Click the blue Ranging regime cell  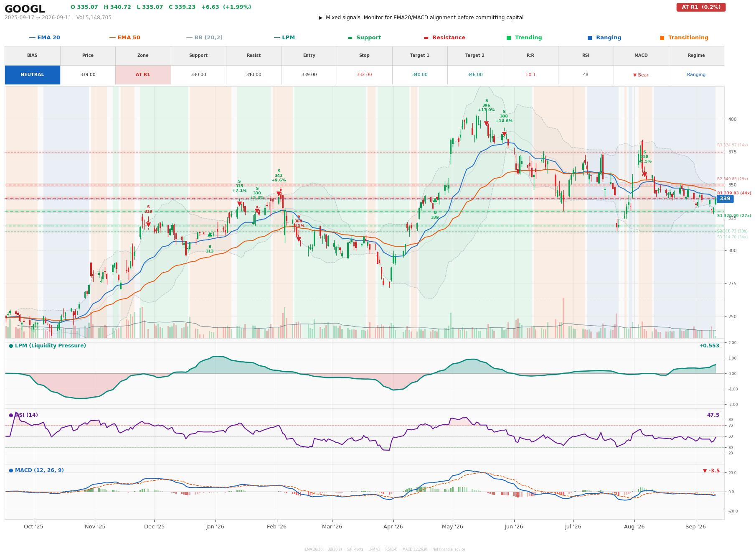(696, 75)
